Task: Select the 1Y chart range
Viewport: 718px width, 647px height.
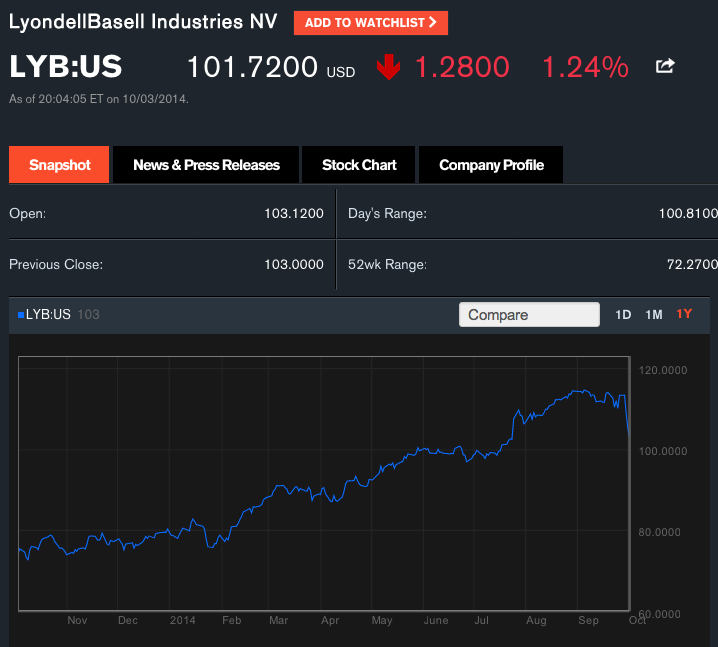Action: pos(684,314)
